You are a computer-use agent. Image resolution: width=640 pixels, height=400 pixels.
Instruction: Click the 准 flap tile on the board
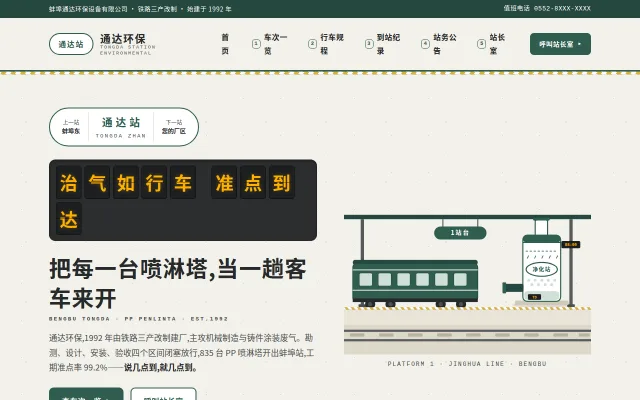click(x=224, y=182)
